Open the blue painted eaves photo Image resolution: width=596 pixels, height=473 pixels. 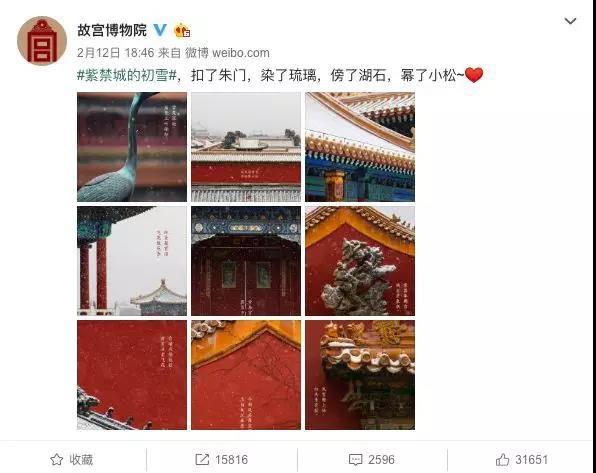[x=360, y=147]
